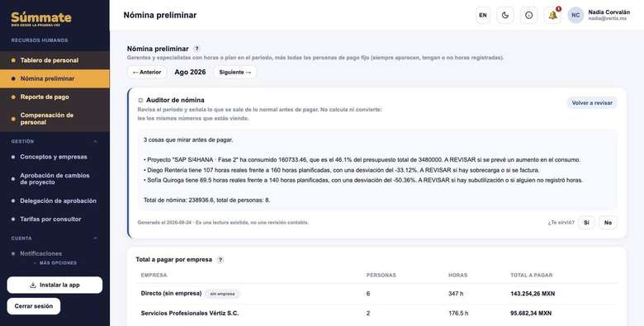
Task: Click the 347 h hours cell
Action: (456, 294)
